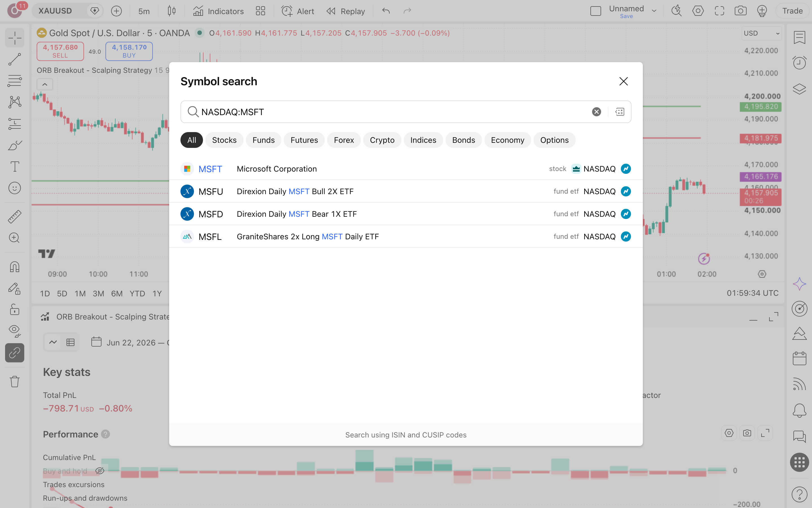This screenshot has width=812, height=508.
Task: Select the text annotation tool
Action: click(14, 166)
